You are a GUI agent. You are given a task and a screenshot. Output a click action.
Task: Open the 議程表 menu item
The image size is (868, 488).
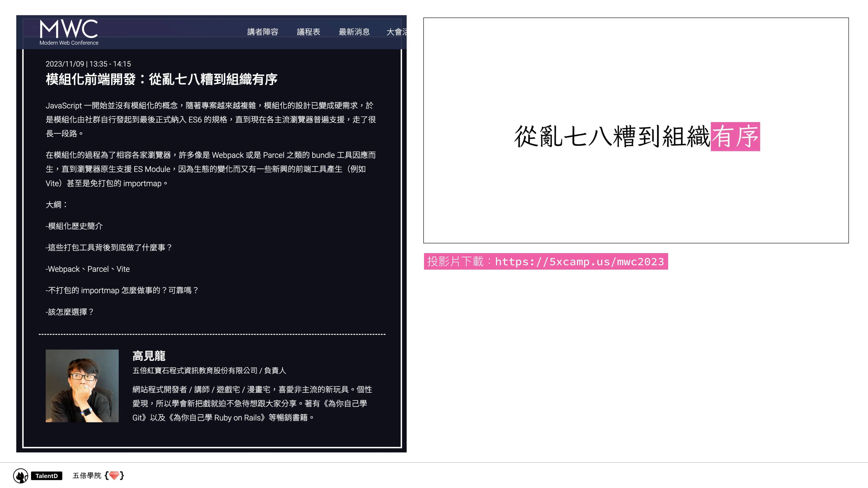tap(309, 31)
